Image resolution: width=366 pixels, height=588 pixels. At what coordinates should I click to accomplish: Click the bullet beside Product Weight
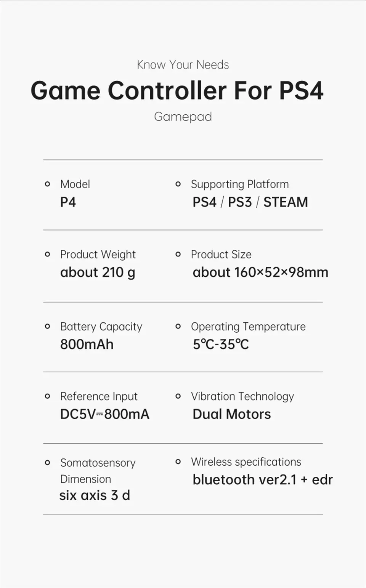[47, 254]
